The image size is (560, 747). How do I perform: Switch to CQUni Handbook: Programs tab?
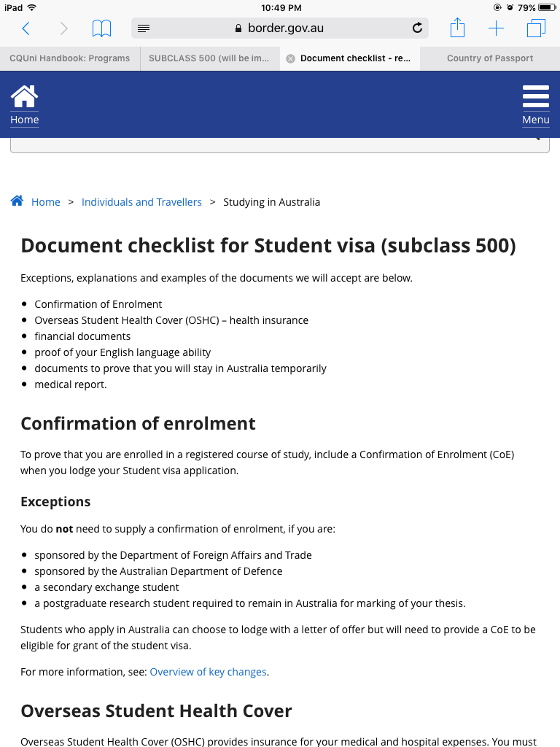pyautogui.click(x=70, y=58)
